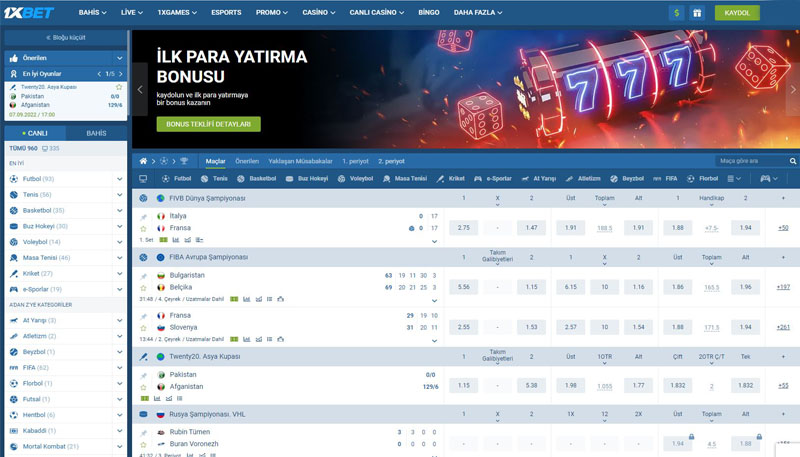Favorite the Fransa row in the İtalya–Fransa match
This screenshot has width=800, height=457.
coord(143,228)
